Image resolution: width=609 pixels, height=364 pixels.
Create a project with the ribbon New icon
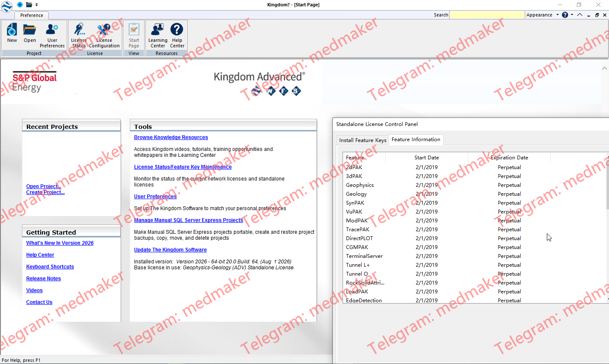pyautogui.click(x=12, y=33)
